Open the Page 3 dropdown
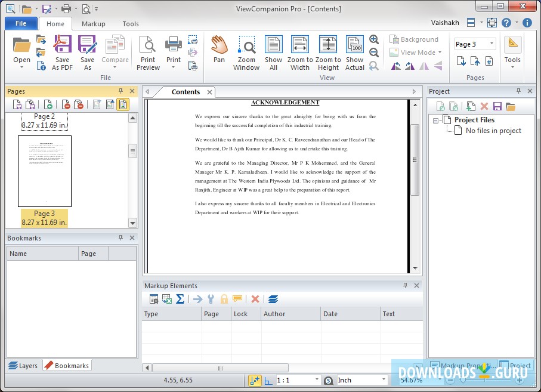The width and height of the screenshot is (541, 392). (491, 44)
